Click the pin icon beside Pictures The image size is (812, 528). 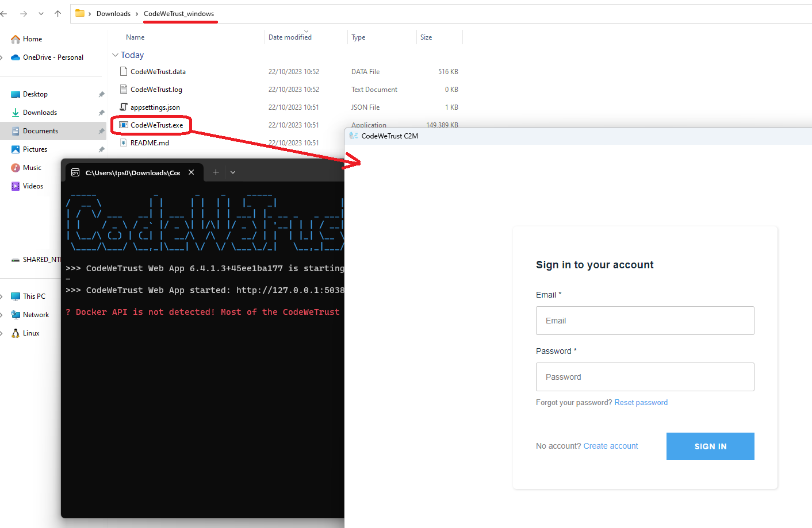[x=102, y=149]
